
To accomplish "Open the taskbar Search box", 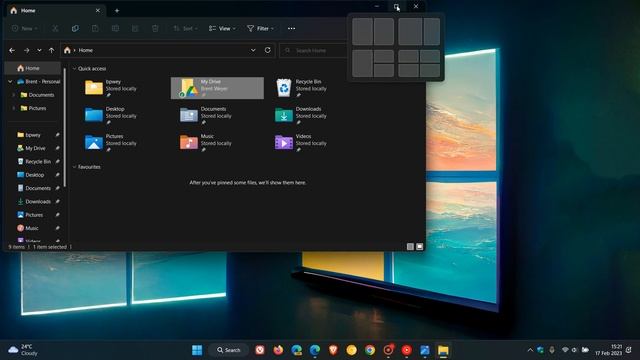I will 229,350.
